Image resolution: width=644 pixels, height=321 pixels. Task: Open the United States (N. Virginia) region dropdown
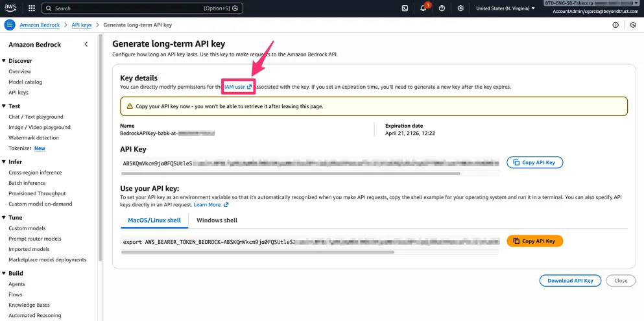[505, 8]
